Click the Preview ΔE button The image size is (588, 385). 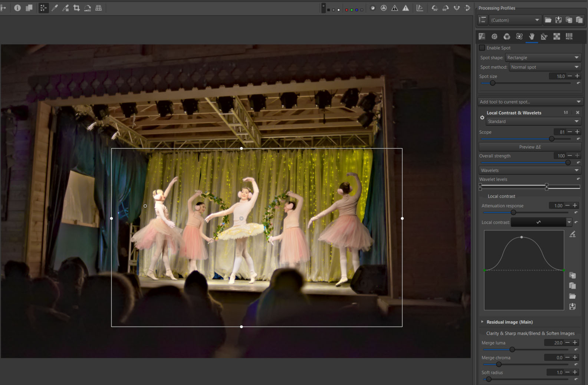(x=530, y=147)
